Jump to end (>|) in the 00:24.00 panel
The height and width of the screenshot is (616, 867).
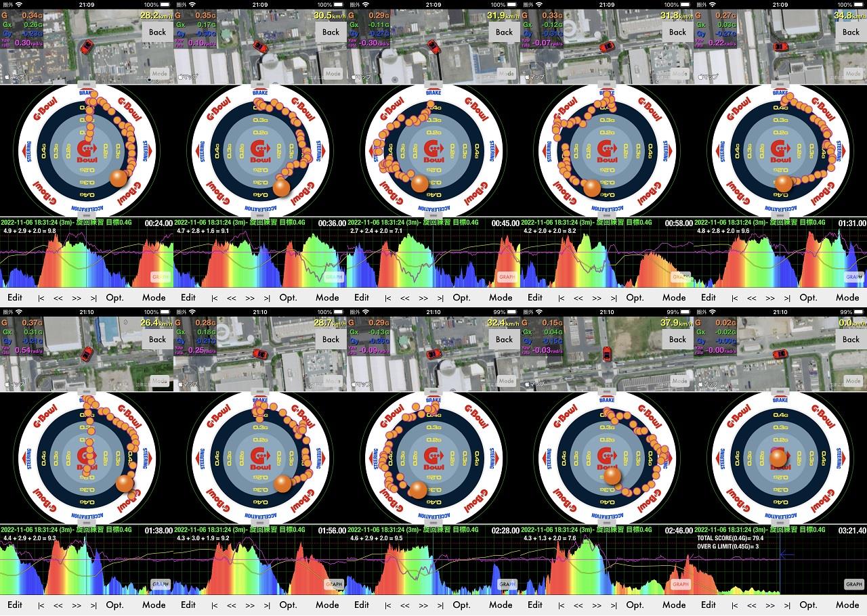93,298
